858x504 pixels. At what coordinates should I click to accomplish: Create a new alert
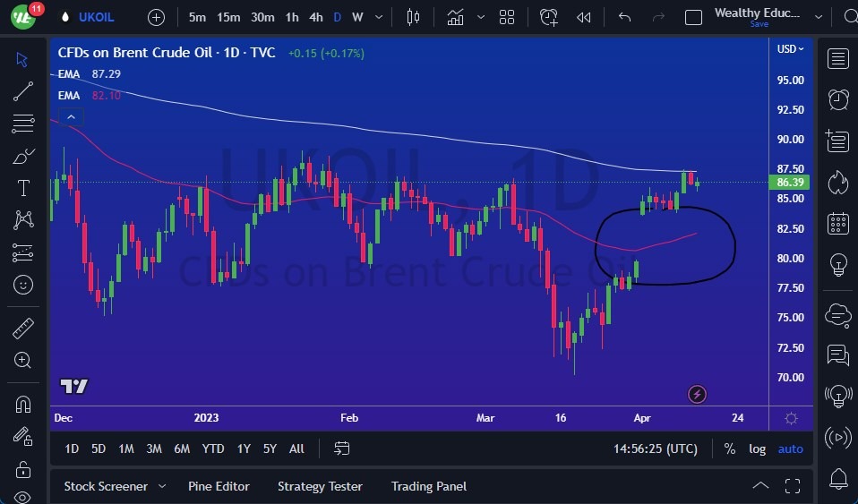tap(548, 18)
